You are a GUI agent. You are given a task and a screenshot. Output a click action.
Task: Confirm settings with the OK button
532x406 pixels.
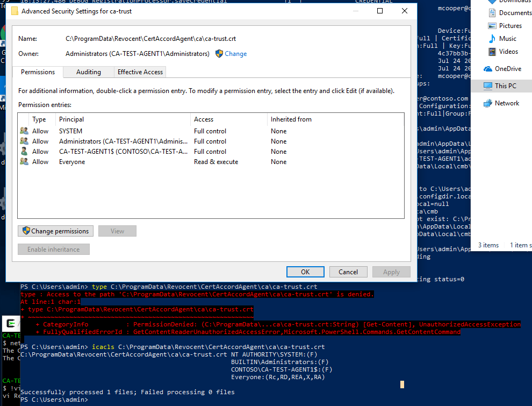[305, 272]
